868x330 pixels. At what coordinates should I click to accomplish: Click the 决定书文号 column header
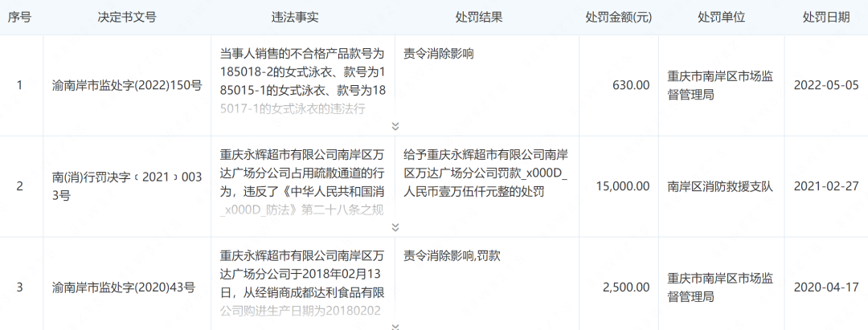click(x=127, y=17)
